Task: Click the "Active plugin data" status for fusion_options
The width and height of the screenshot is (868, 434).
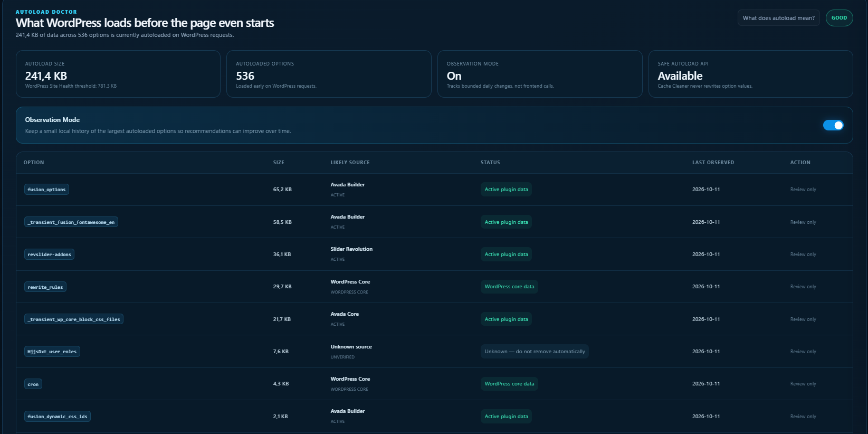Action: click(506, 190)
